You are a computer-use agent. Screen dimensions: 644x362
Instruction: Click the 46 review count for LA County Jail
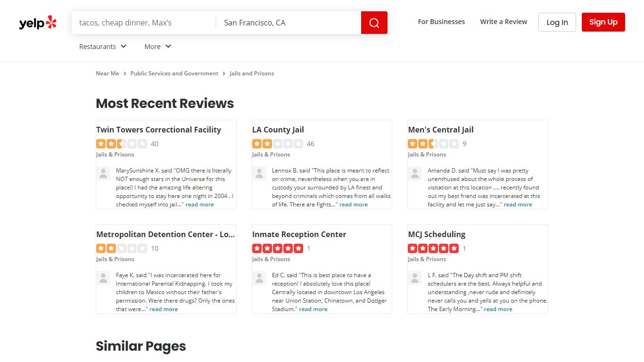click(311, 144)
